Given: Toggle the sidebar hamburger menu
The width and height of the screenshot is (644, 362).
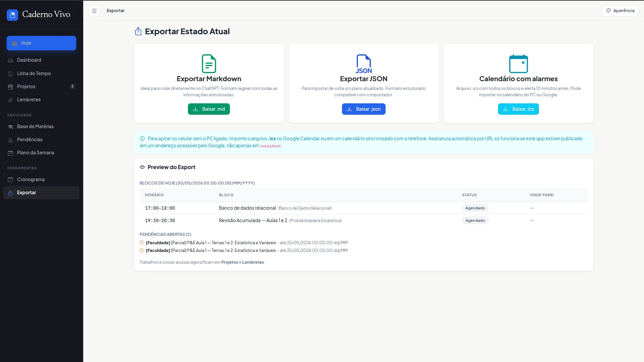Looking at the screenshot, I should click(x=94, y=11).
